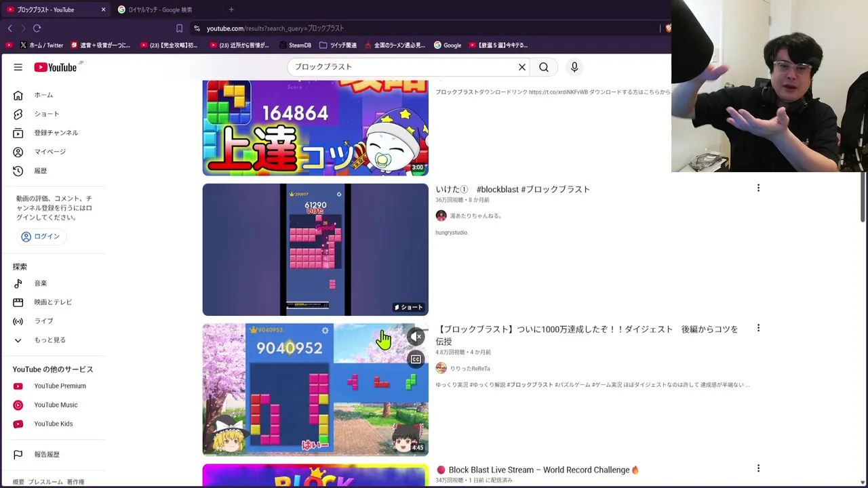
Task: Open the download link in first video description
Action: (x=557, y=92)
